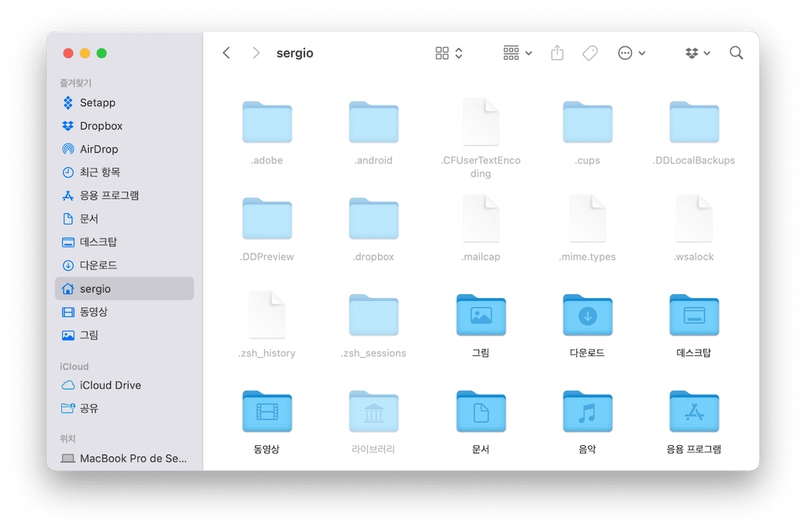Click the Tags icon in toolbar

click(x=589, y=53)
